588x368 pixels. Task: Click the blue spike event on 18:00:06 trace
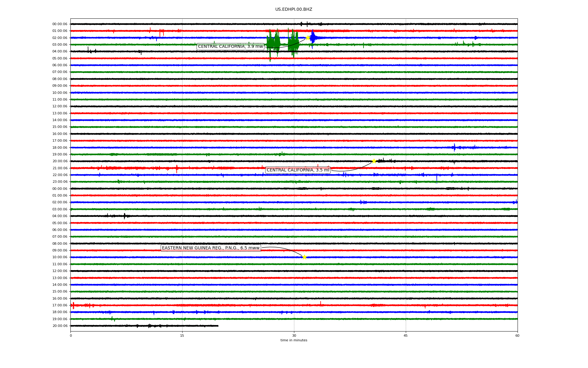click(454, 147)
